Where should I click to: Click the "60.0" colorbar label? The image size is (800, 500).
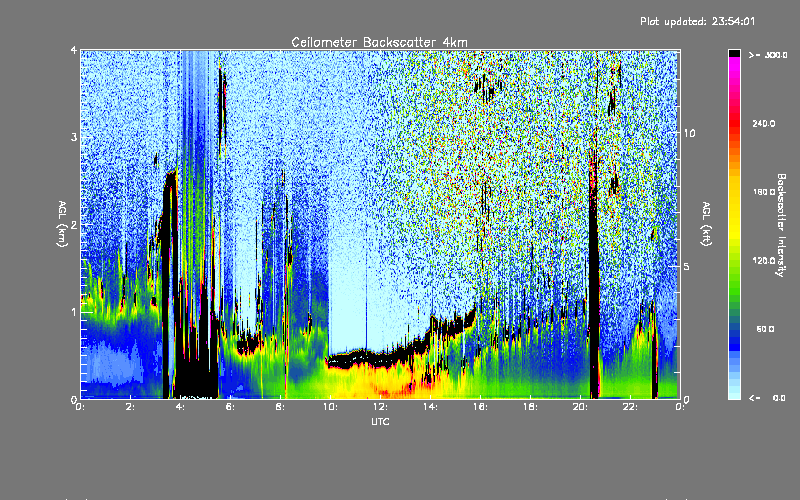point(765,329)
